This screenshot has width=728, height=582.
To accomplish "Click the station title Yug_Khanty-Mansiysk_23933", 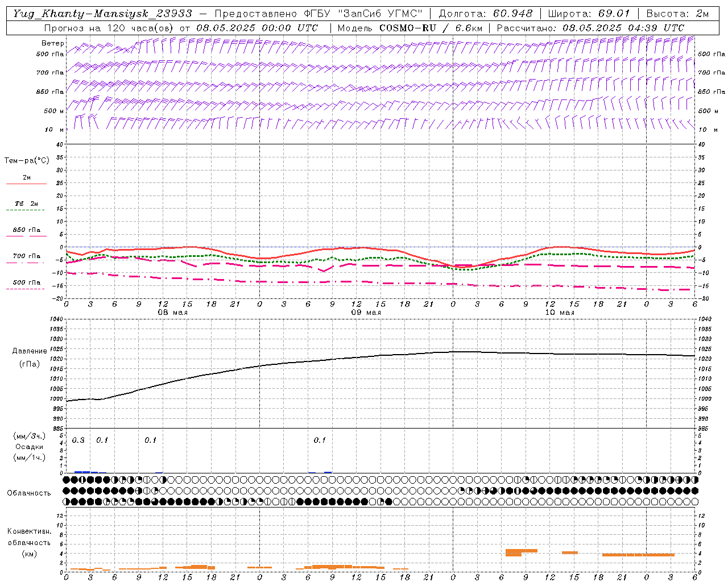I will (103, 14).
